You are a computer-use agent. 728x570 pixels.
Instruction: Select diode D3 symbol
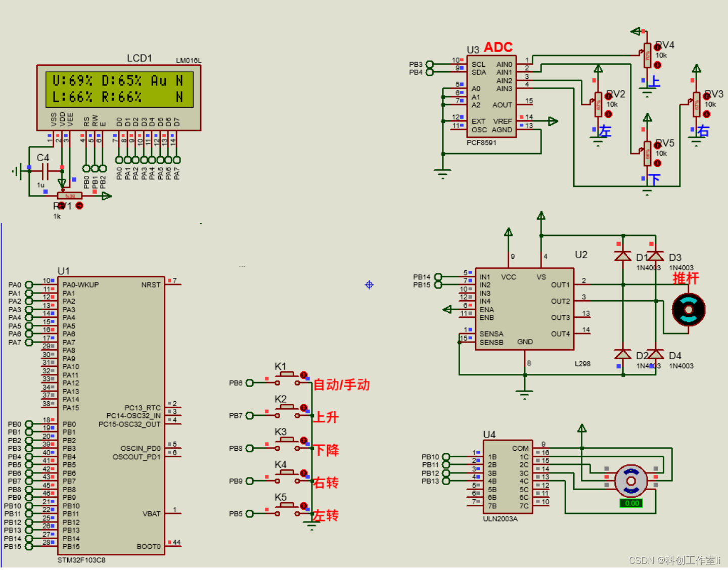656,256
